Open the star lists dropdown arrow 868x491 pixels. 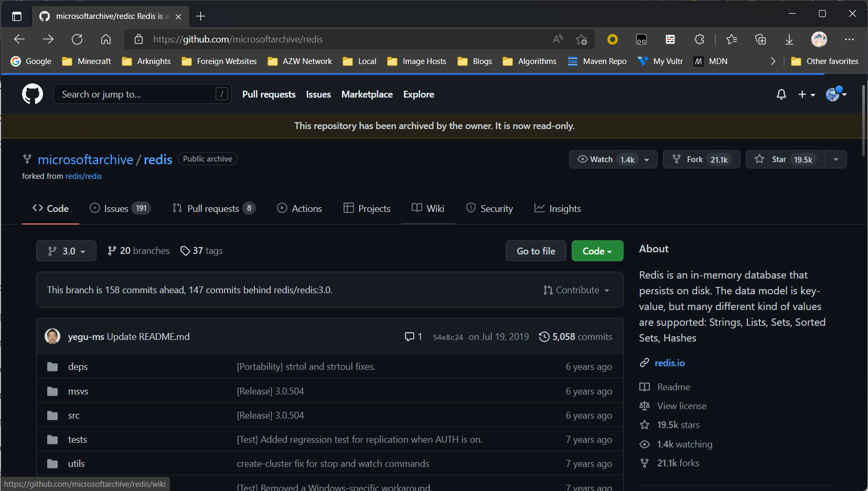point(836,159)
